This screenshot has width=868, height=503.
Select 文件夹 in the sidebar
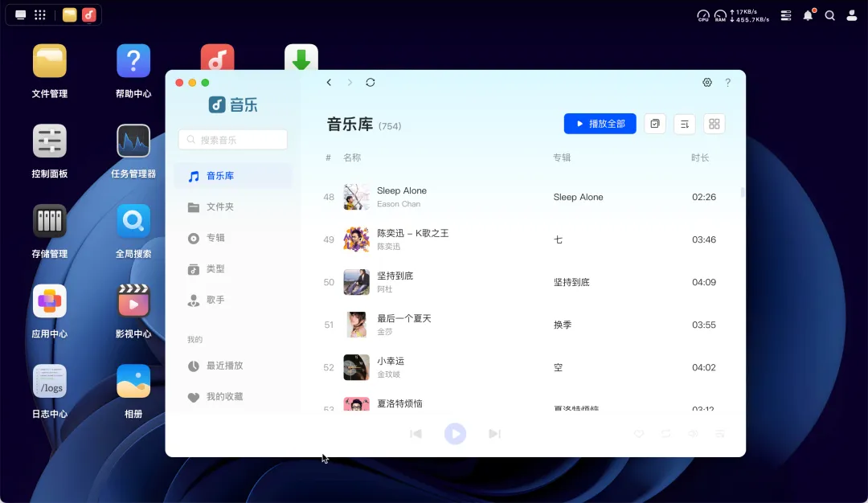pyautogui.click(x=233, y=207)
